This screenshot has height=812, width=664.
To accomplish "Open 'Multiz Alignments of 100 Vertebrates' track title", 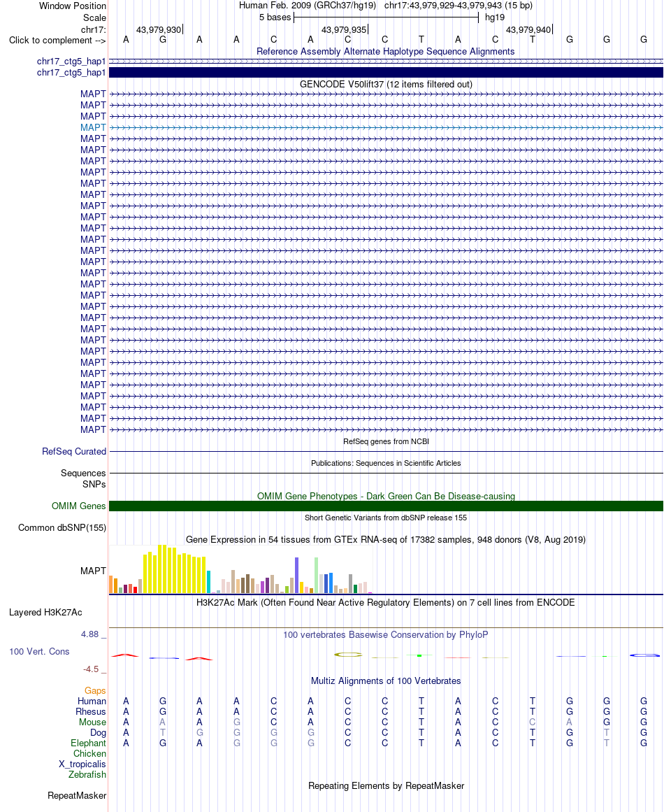I will click(386, 681).
